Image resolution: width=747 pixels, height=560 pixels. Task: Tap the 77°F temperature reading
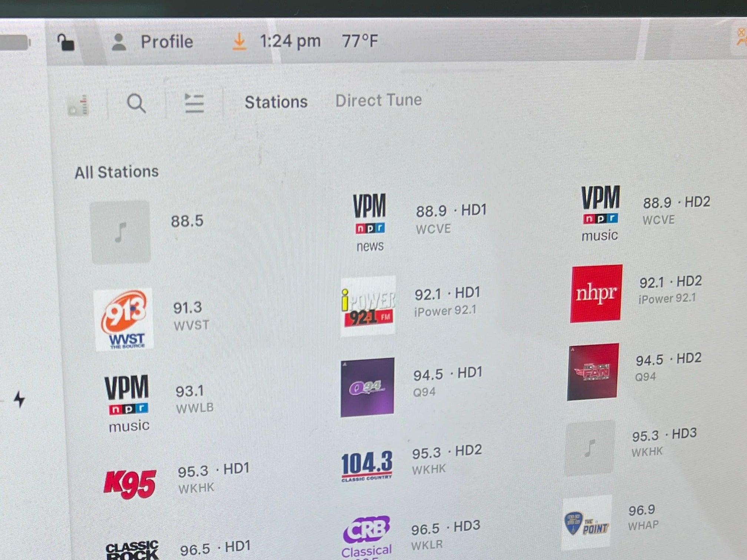point(359,41)
